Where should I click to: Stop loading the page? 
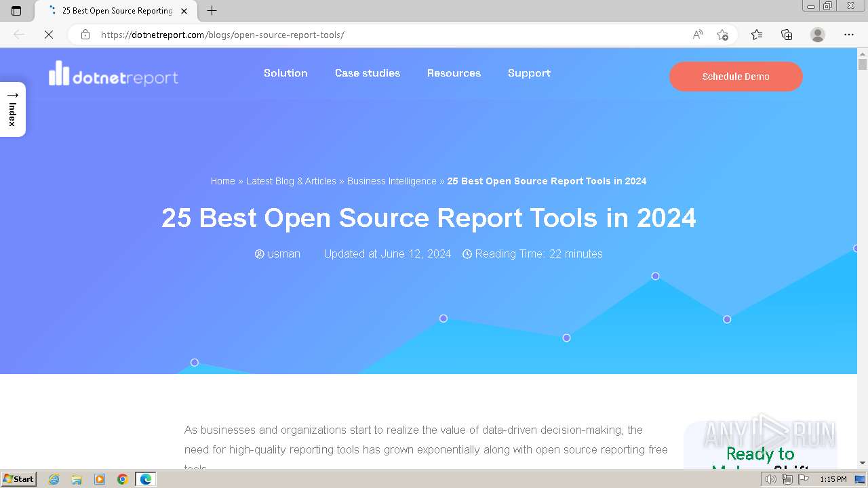[x=49, y=35]
